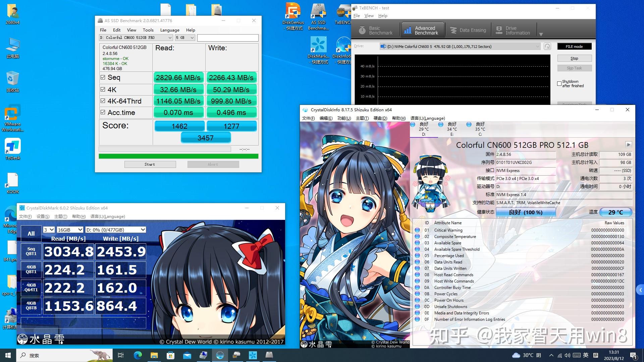This screenshot has width=644, height=362.
Task: Click the taskbar search box
Action: tap(64, 355)
